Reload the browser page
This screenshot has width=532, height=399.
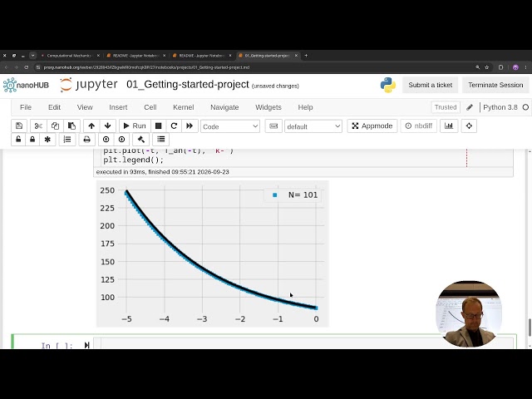click(x=26, y=67)
